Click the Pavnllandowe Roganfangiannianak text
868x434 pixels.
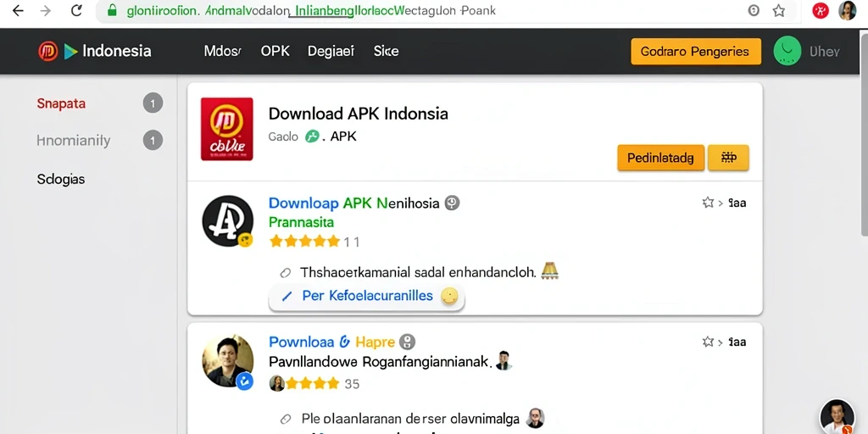pos(379,362)
